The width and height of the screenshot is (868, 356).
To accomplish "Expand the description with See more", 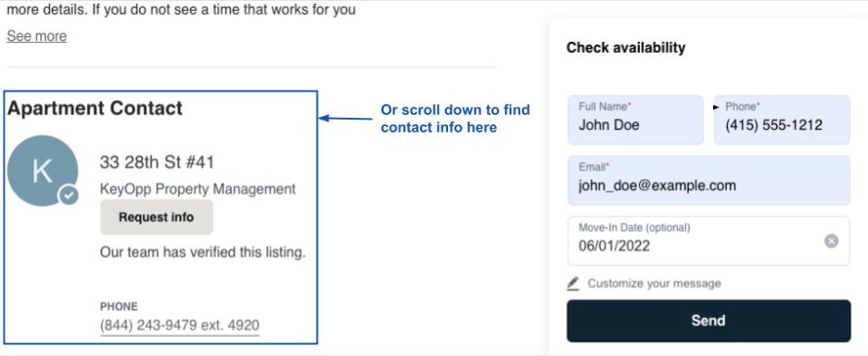I will click(36, 36).
